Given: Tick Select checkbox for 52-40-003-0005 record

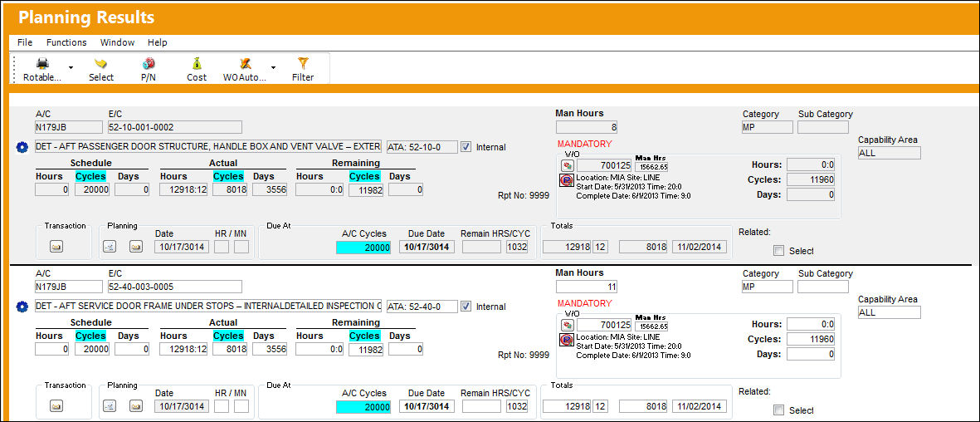Looking at the screenshot, I should coord(778,410).
